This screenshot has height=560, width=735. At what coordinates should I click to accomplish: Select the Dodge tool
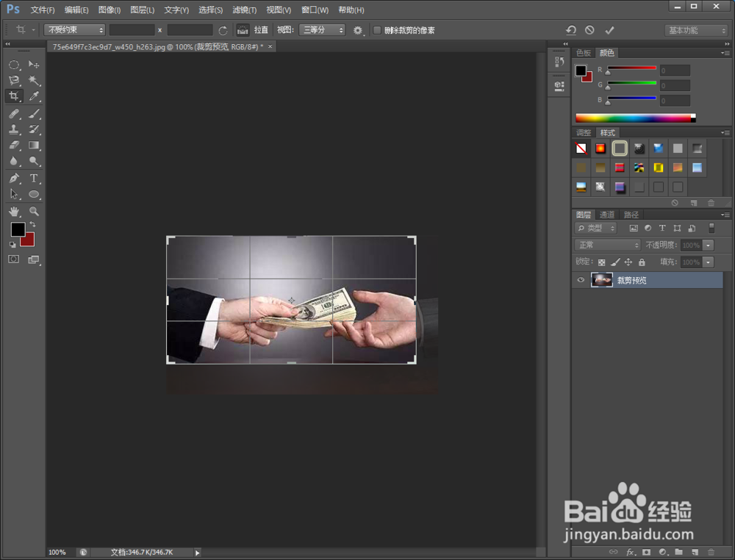(34, 161)
